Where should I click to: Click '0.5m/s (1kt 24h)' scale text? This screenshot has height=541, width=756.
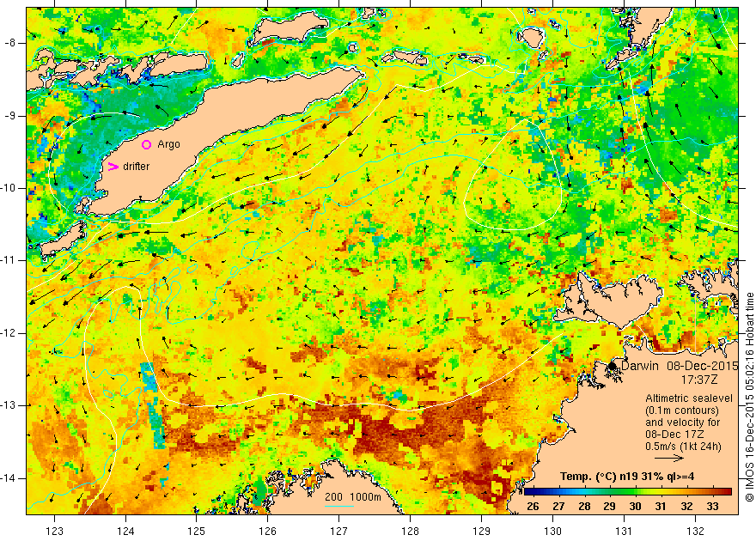684,447
